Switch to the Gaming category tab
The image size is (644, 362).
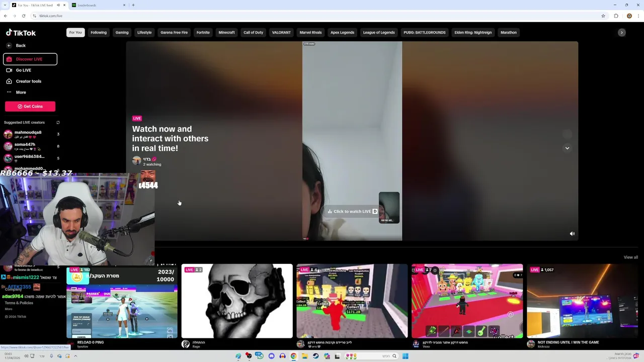(122, 33)
